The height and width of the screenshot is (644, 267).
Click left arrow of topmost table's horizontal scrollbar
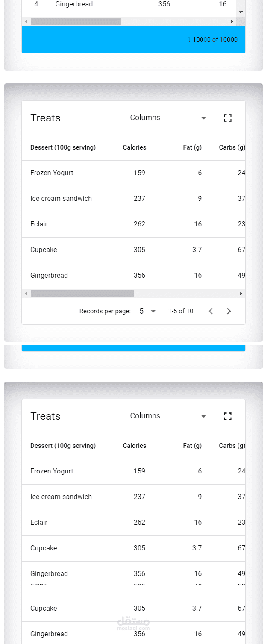coord(26,22)
